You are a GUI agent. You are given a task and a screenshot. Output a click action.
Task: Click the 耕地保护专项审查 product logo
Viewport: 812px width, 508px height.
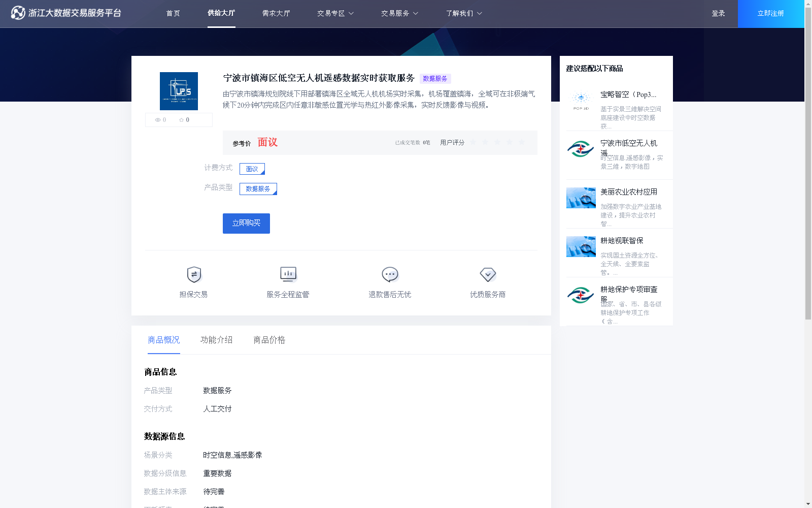pos(581,295)
